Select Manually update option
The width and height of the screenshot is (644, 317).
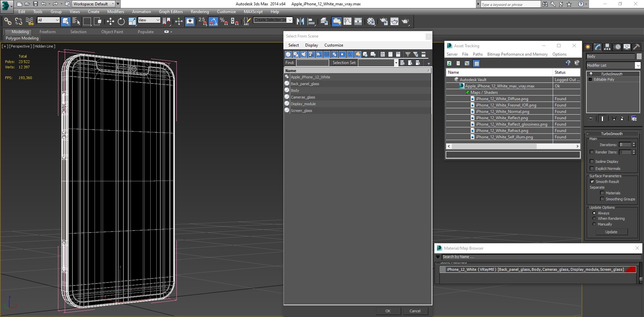pos(594,224)
